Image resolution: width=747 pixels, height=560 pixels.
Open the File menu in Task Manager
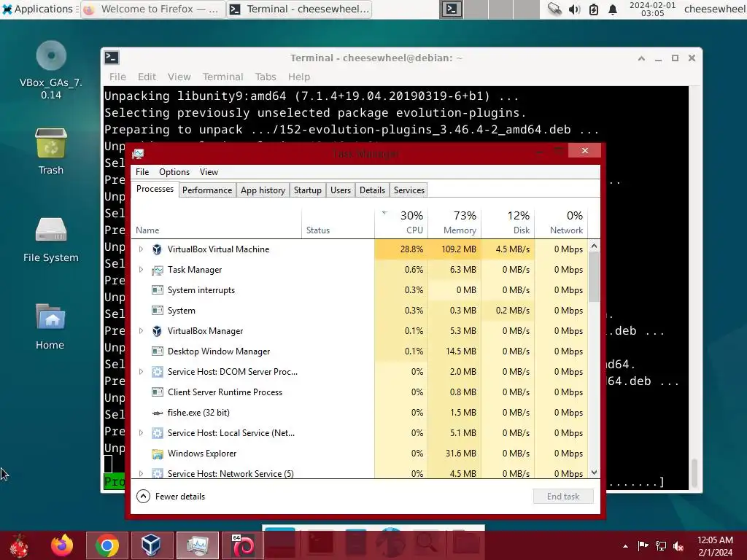[x=142, y=172]
